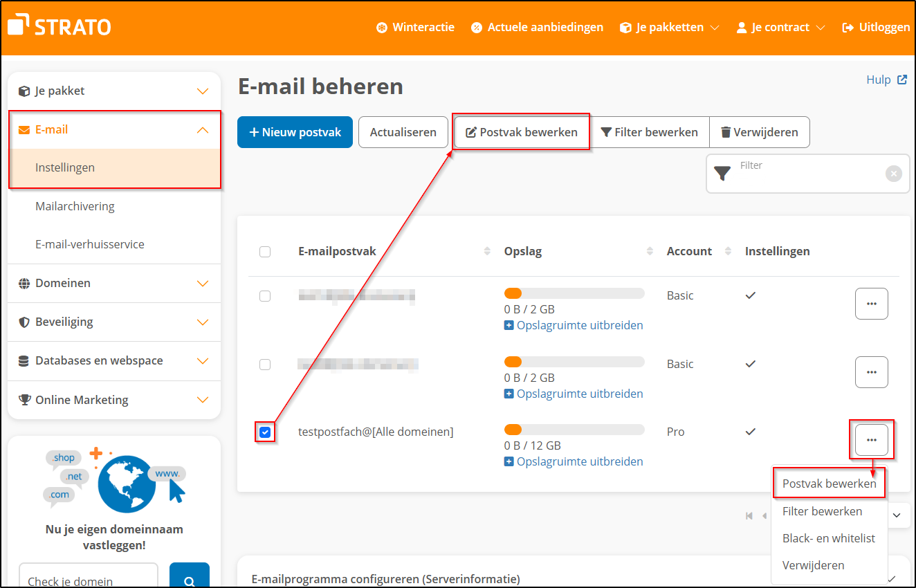Viewport: 916px width, 588px height.
Task: Open the Hulp link
Action: coord(879,80)
